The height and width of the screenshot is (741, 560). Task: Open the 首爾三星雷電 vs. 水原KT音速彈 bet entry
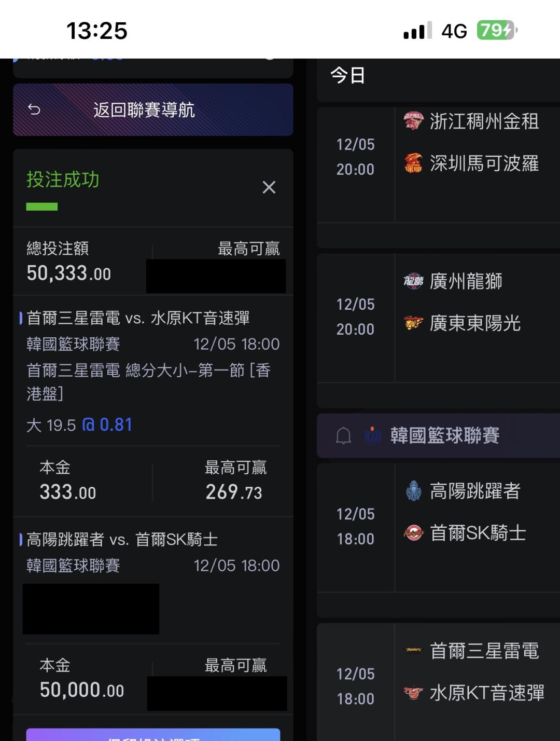click(x=138, y=318)
